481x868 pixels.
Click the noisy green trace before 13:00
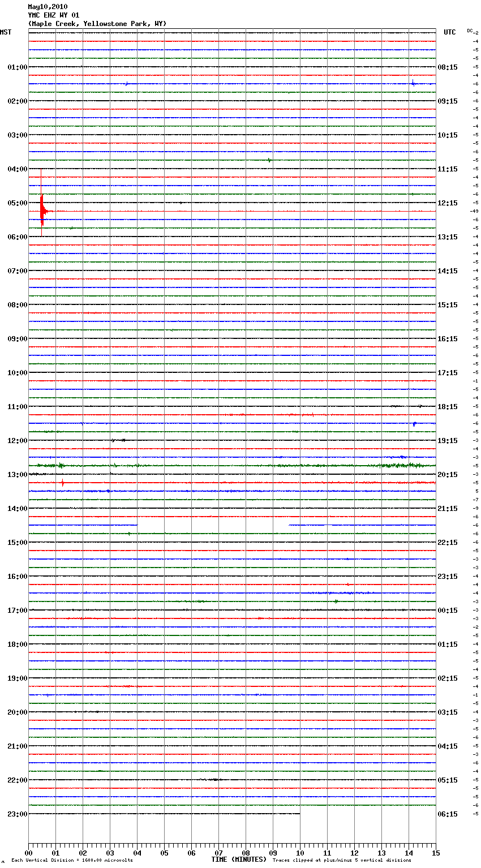click(x=232, y=466)
